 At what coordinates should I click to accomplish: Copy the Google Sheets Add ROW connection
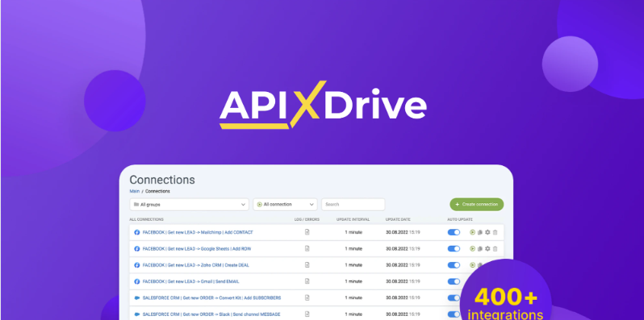click(479, 248)
